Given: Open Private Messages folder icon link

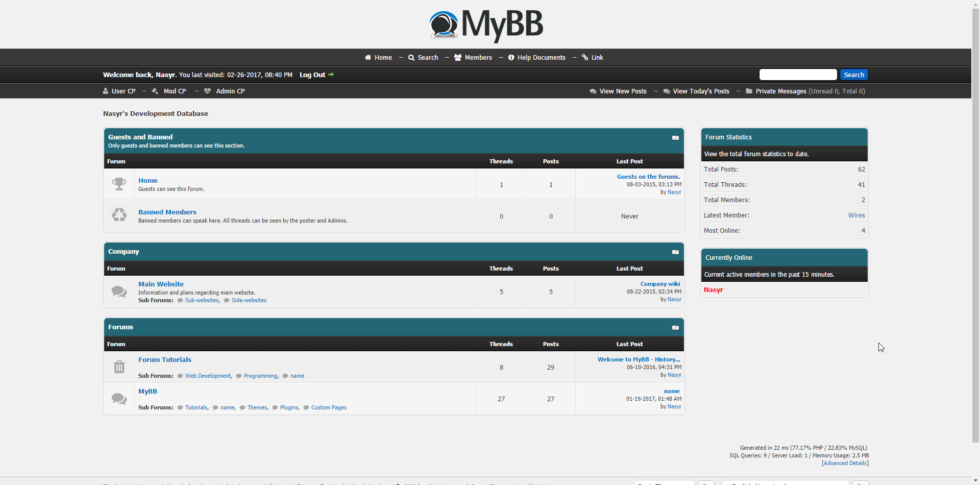Looking at the screenshot, I should click(749, 91).
